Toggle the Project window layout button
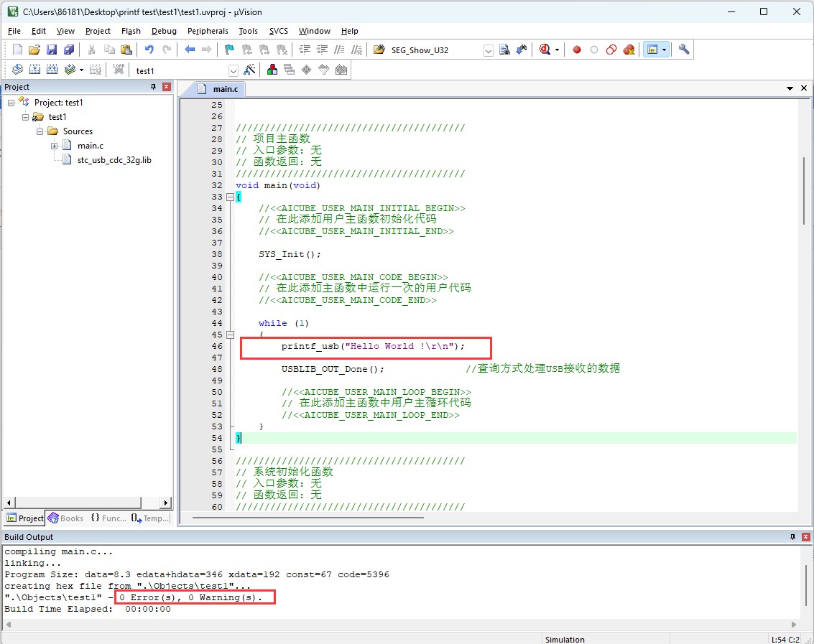This screenshot has height=644, width=814. 652,50
